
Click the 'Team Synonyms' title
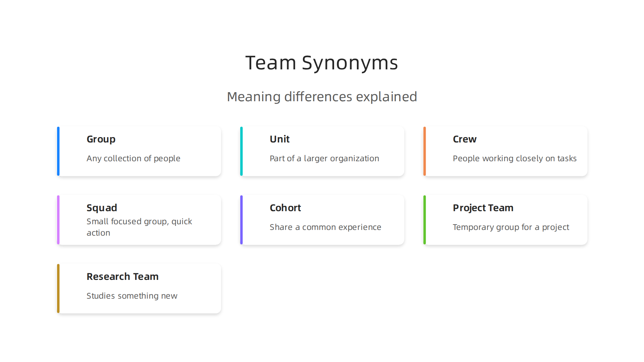322,63
